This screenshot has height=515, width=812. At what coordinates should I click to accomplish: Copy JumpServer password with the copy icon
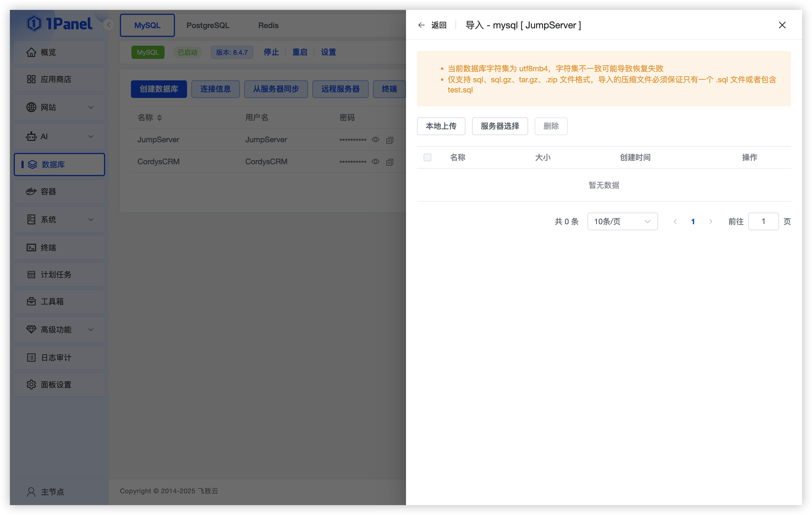389,140
